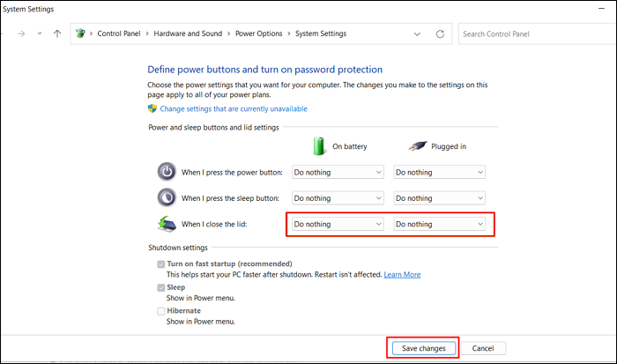
Task: Toggle Turn on fast startup checkbox
Action: click(x=160, y=264)
